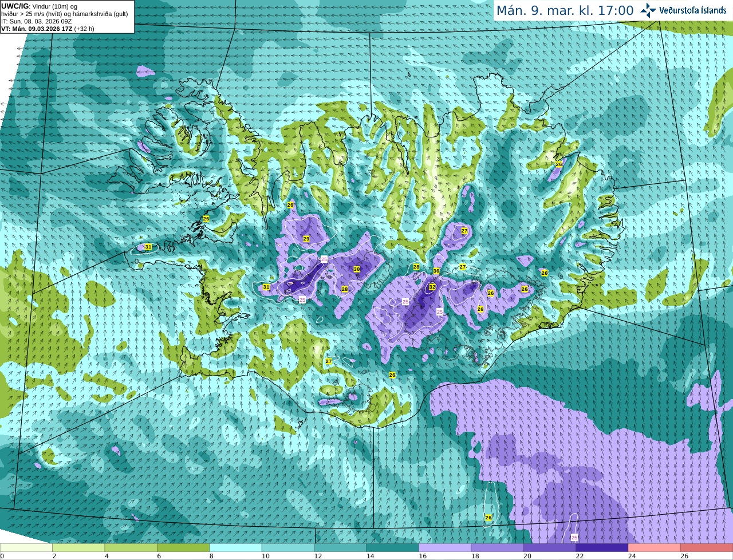Select the 0–2 m/s palest legend swatch
The image size is (733, 560).
[26, 547]
